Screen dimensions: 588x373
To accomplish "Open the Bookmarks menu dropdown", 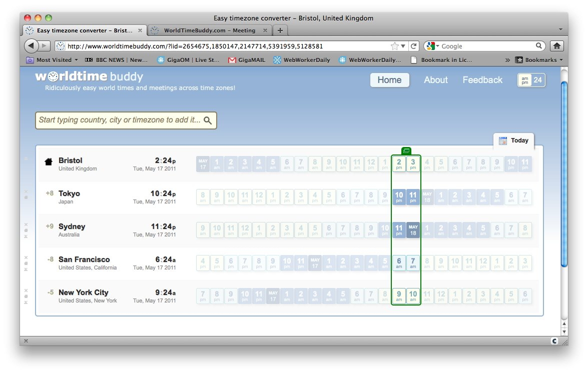I will coord(539,60).
